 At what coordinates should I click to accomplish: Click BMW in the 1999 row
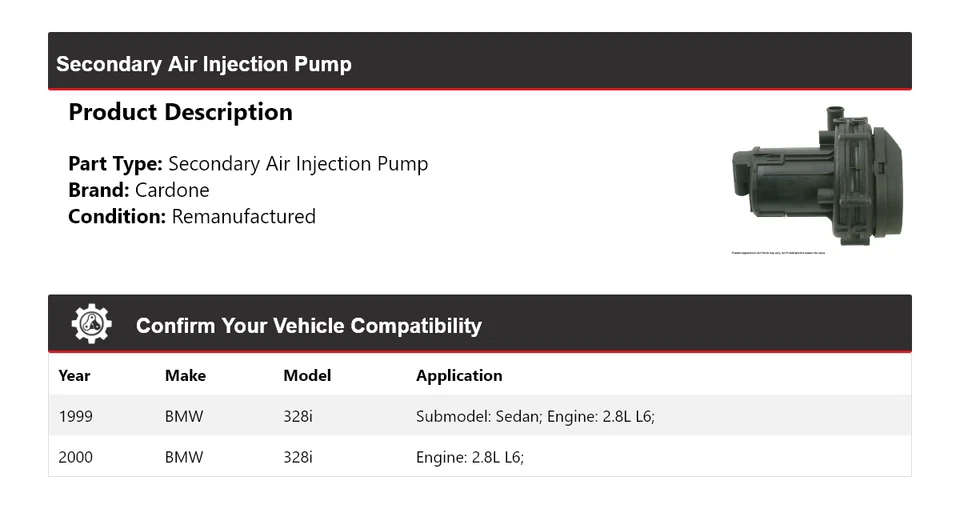coord(184,416)
